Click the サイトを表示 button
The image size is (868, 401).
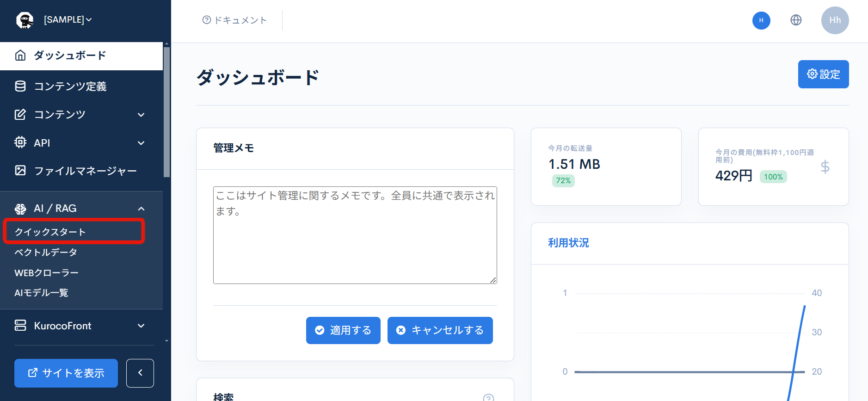(x=66, y=373)
